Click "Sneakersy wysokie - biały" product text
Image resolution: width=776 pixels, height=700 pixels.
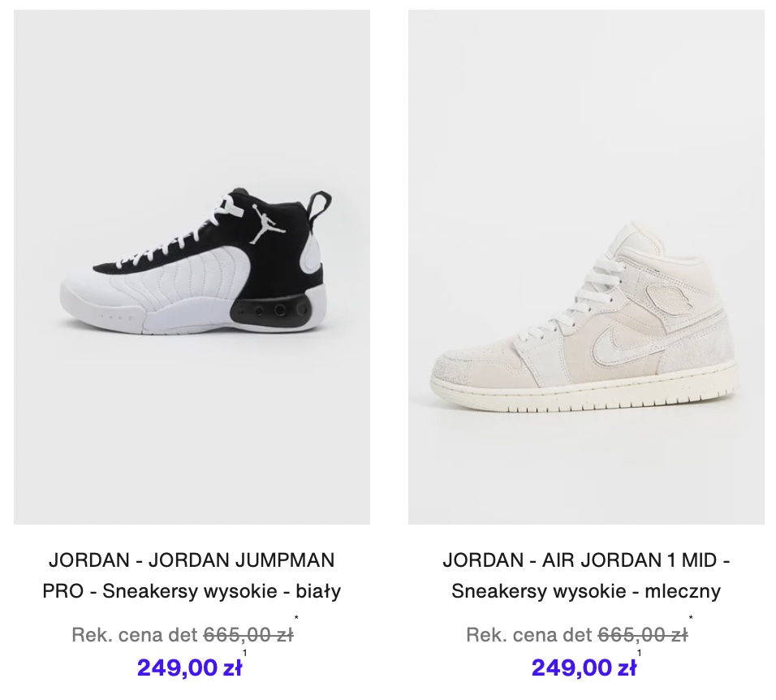(222, 591)
